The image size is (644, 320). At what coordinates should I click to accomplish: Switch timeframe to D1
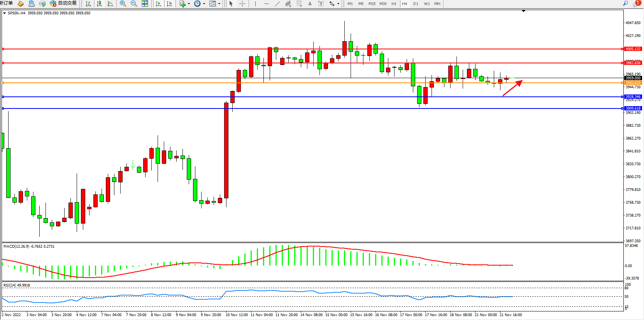(x=416, y=3)
